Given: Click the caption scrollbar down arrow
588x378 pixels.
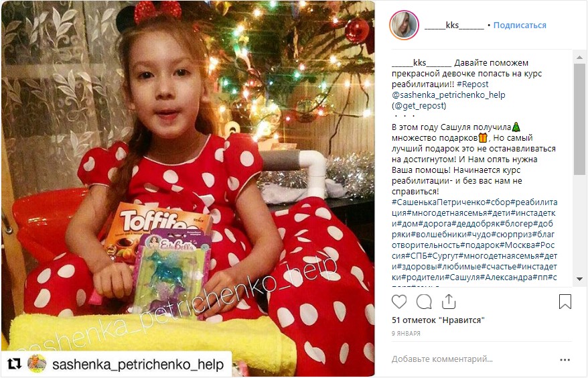Looking at the screenshot, I should 579,279.
